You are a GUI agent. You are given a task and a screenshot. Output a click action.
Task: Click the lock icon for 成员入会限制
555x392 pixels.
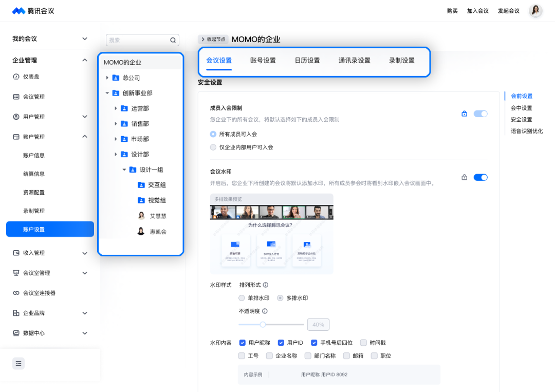[x=465, y=114]
